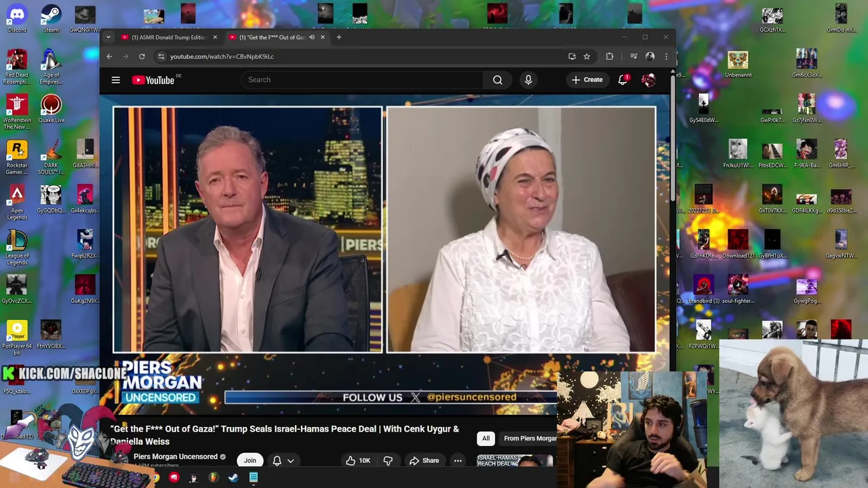
Task: Open Quake Live desktop shortcut
Action: click(51, 108)
